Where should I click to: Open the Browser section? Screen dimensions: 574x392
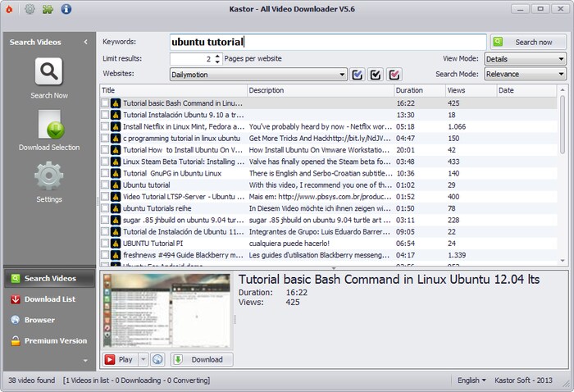tap(49, 320)
